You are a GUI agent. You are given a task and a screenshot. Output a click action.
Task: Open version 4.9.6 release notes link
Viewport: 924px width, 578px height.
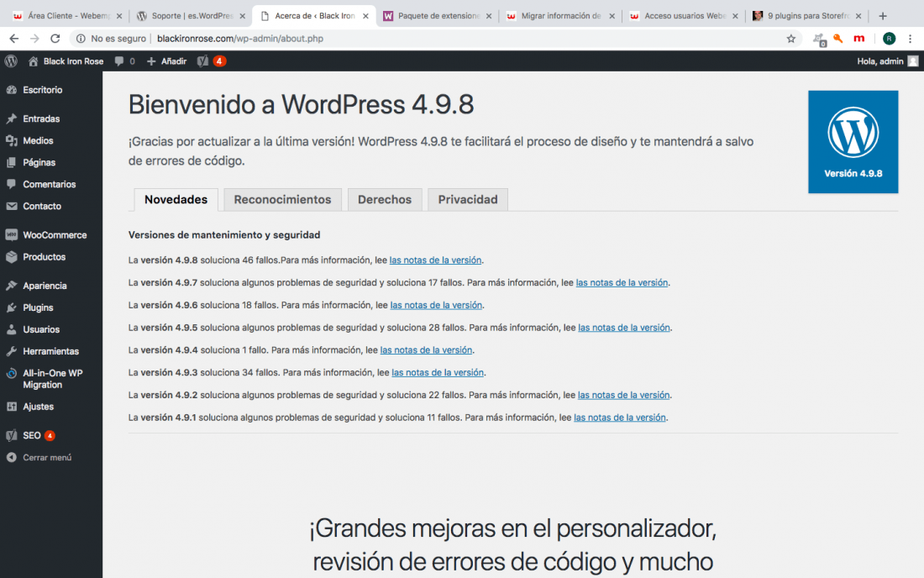tap(436, 305)
